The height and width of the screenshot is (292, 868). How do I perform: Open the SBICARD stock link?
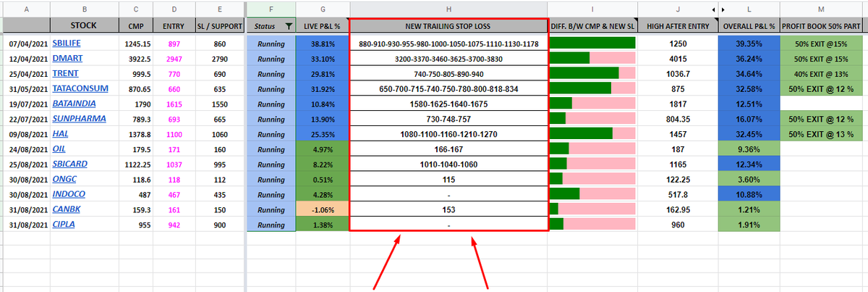click(70, 164)
